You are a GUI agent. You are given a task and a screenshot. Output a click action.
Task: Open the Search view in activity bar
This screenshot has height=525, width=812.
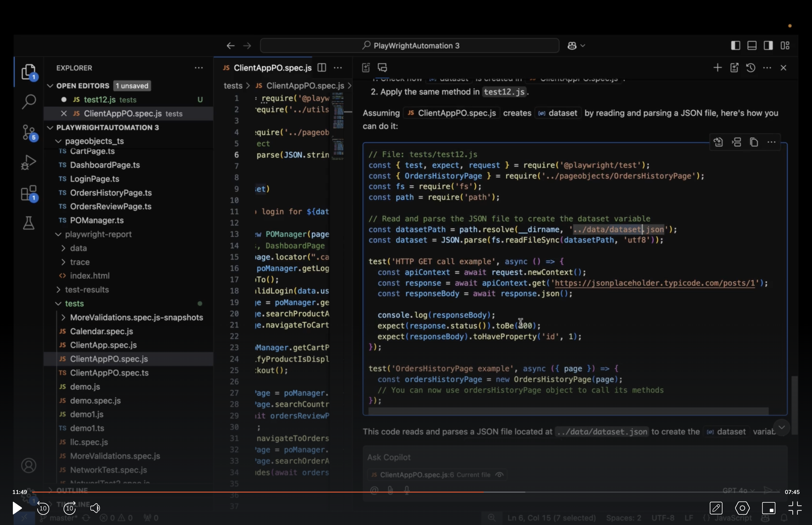tap(29, 101)
